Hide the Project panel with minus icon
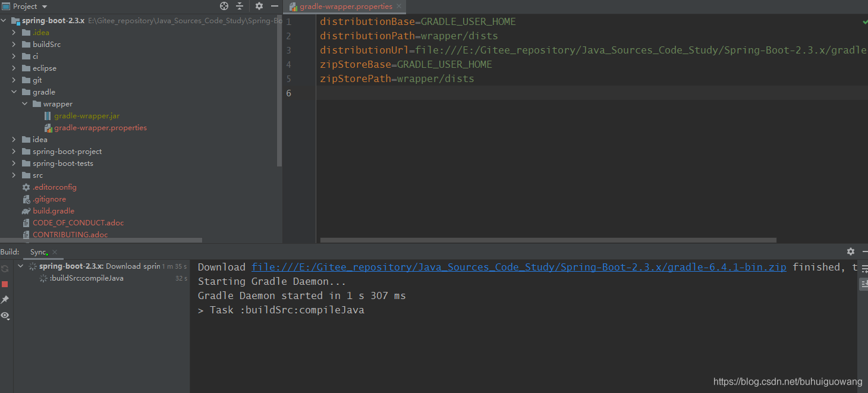 (x=274, y=6)
